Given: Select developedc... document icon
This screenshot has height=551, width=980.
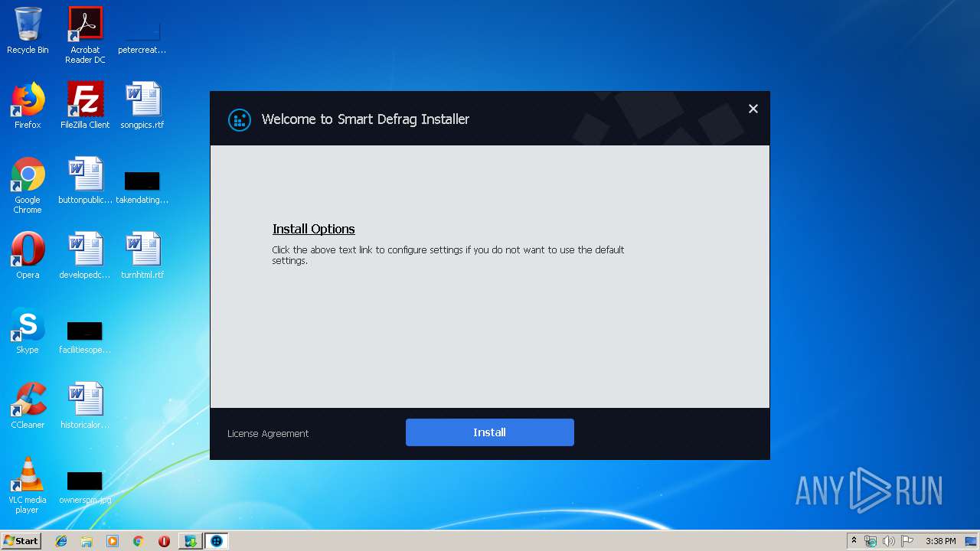Looking at the screenshot, I should pyautogui.click(x=85, y=256).
